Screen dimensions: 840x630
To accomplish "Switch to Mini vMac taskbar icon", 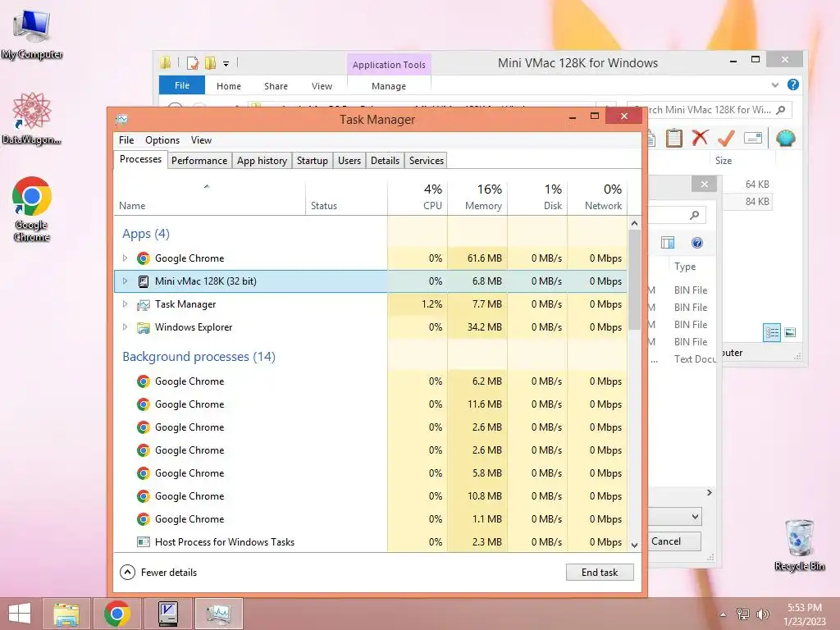I will tap(168, 614).
